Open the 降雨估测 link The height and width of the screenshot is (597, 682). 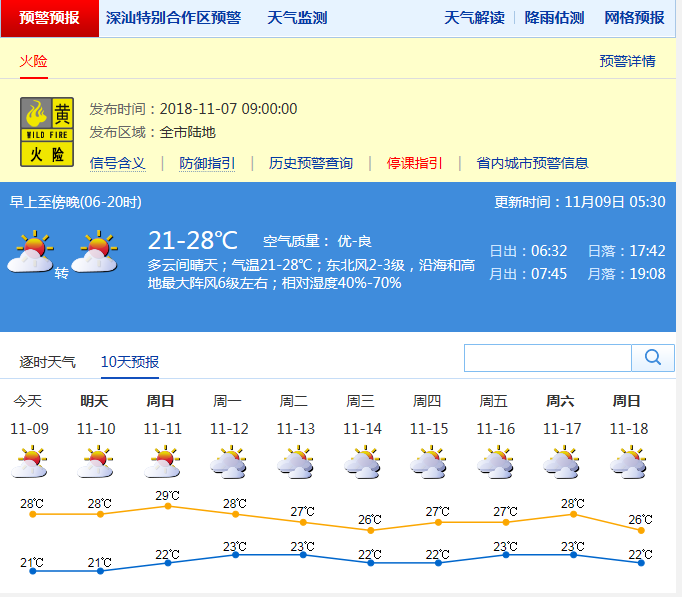tap(554, 18)
